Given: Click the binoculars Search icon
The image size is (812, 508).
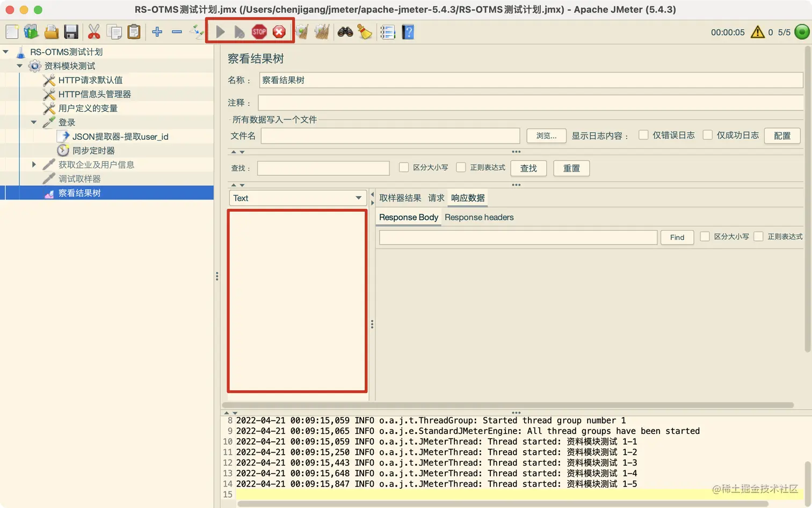Looking at the screenshot, I should [x=345, y=32].
